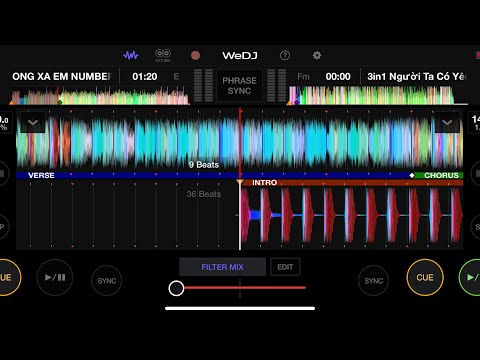
Task: Select left track title ONG XA EM NUMBER
Action: tap(62, 77)
